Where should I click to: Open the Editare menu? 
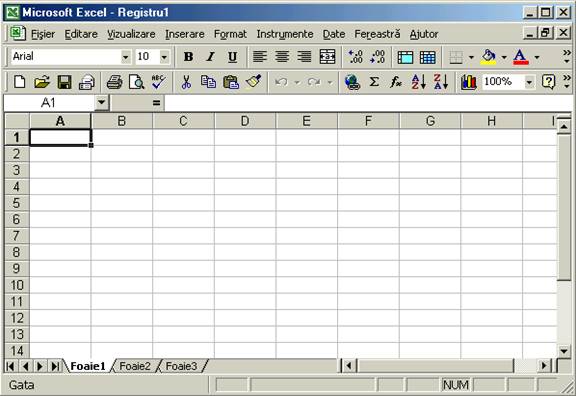(x=81, y=34)
